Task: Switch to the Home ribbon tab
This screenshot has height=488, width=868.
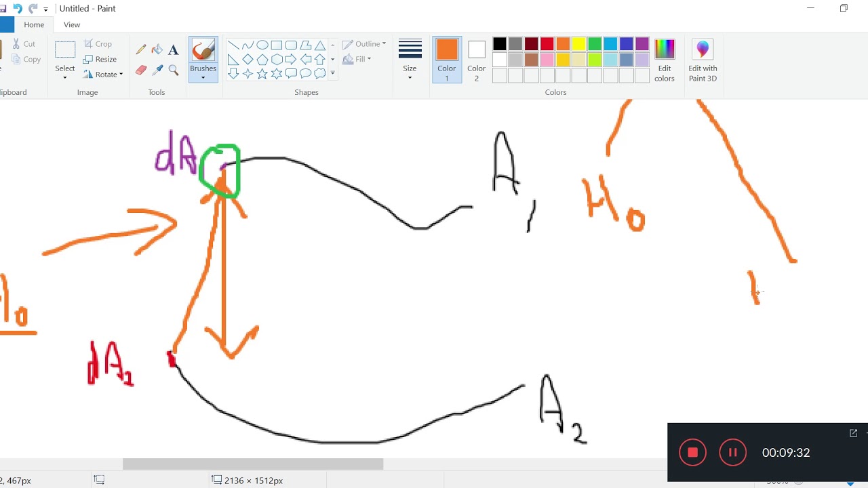Action: tap(34, 24)
